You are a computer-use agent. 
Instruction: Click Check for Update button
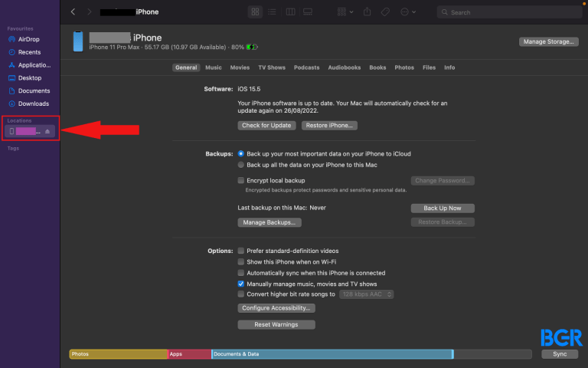[x=266, y=126]
